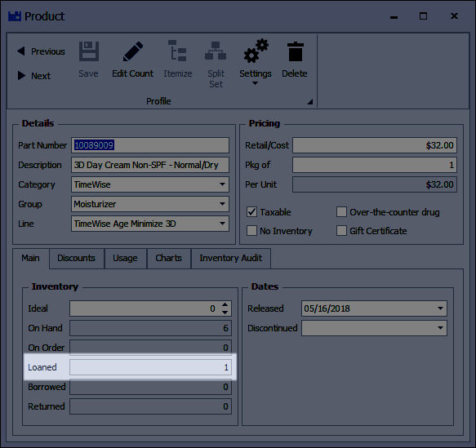Screen dimensions: 476x448
Task: Click the Split Set icon
Action: pos(216,51)
